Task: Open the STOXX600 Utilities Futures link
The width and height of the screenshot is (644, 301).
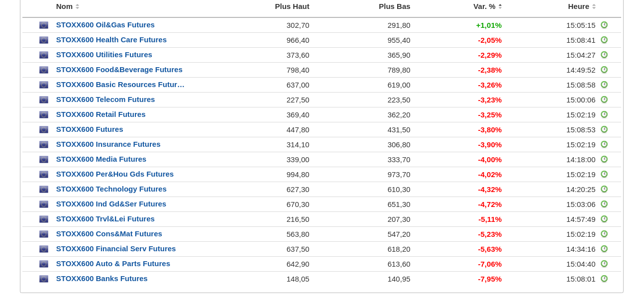Action: click(x=104, y=55)
